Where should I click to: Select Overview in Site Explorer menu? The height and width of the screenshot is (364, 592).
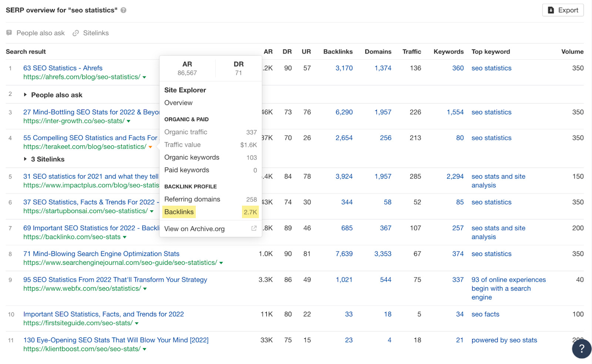(178, 103)
